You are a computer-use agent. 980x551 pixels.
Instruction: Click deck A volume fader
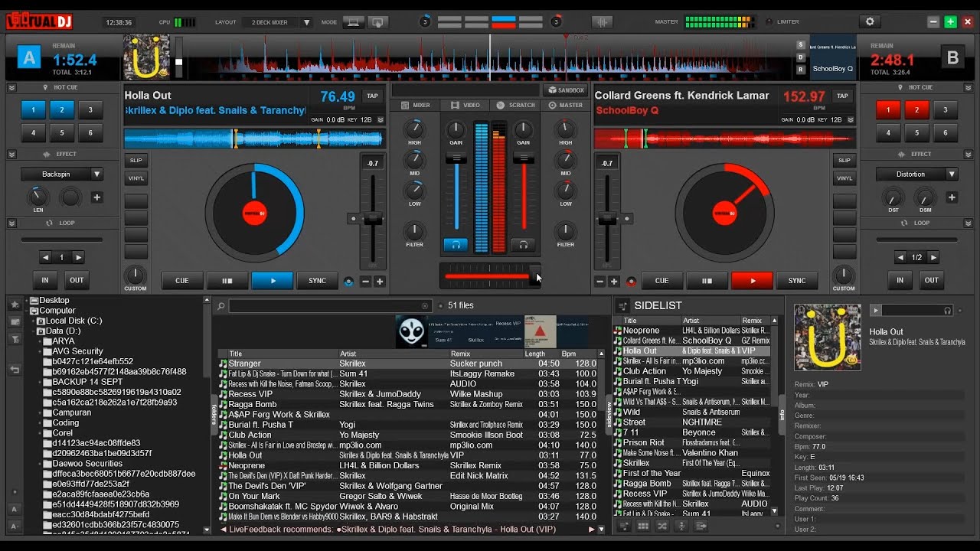(x=456, y=158)
